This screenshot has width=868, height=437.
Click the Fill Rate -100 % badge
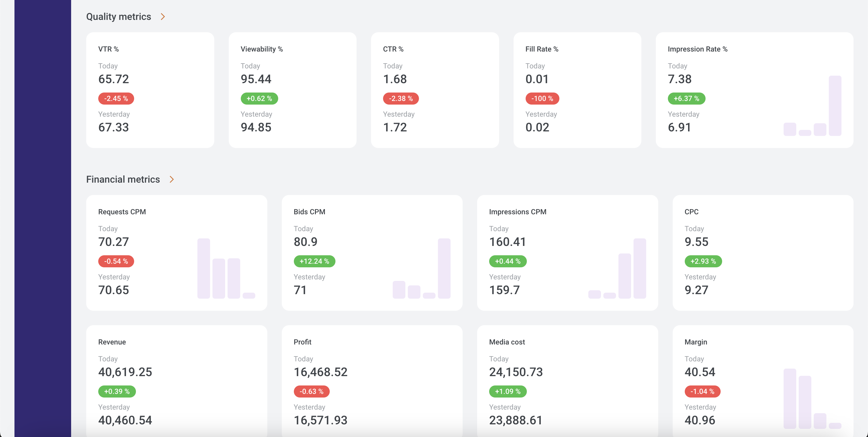[542, 98]
